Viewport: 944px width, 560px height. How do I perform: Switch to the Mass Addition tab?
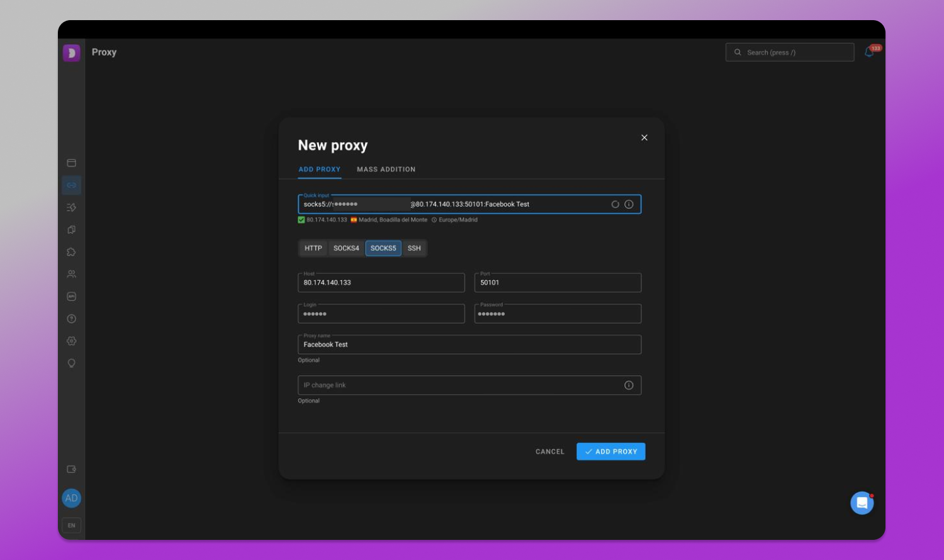click(x=386, y=169)
